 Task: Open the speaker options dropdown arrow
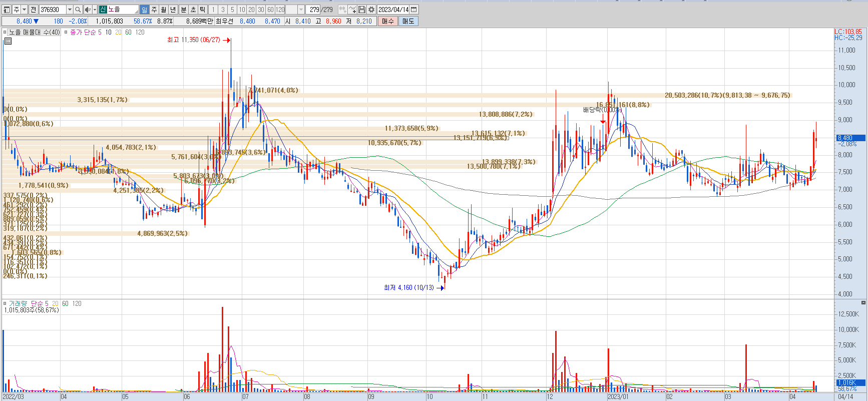[x=95, y=10]
